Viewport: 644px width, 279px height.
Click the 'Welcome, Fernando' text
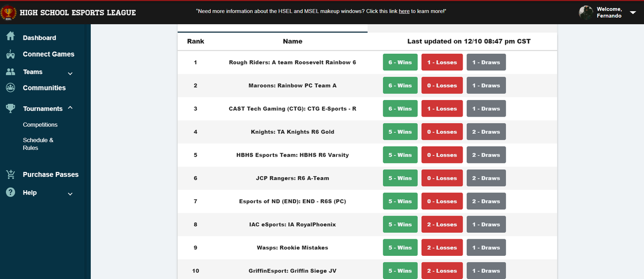(x=609, y=12)
